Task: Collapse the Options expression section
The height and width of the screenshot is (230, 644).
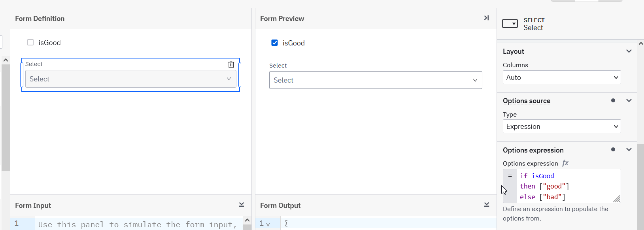Action: (x=629, y=149)
